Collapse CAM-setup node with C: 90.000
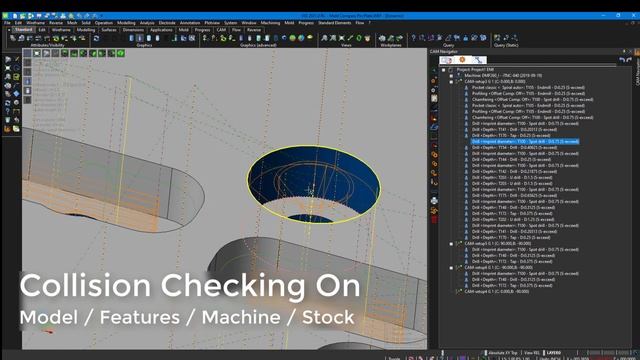Screen dimensions: 640x360 click(451, 244)
